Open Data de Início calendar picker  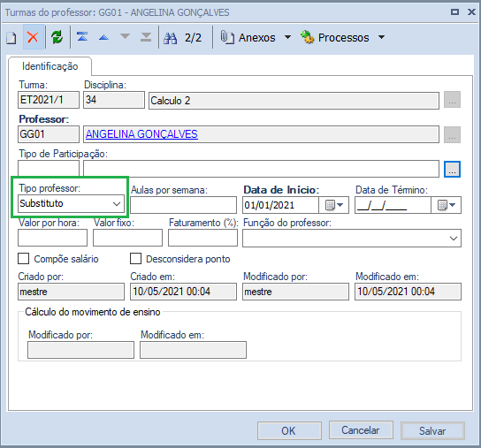click(x=333, y=205)
